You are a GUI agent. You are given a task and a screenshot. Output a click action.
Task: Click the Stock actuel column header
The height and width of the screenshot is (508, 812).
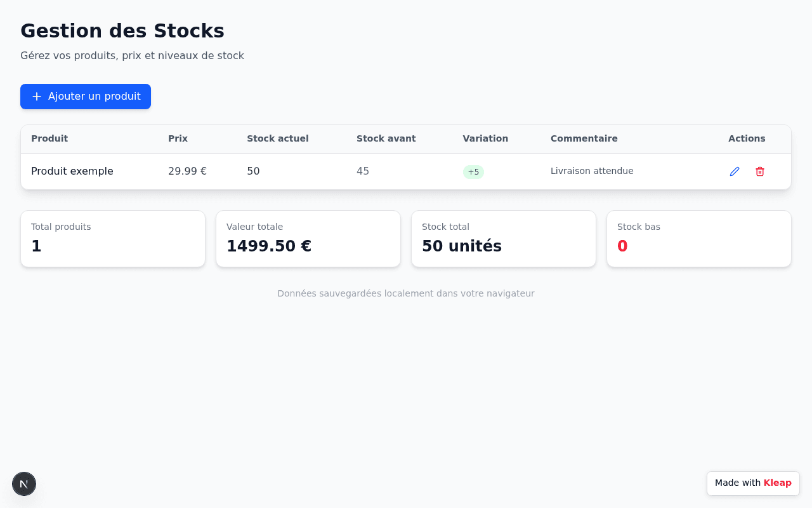(x=278, y=138)
